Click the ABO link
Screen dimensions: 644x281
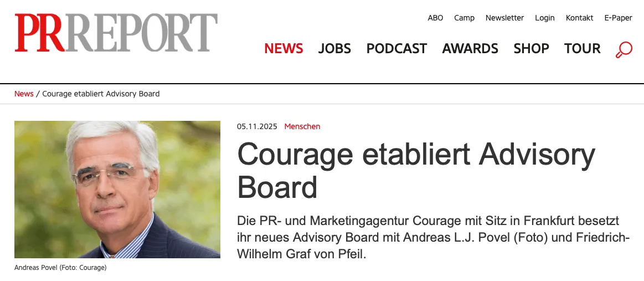[x=435, y=18]
